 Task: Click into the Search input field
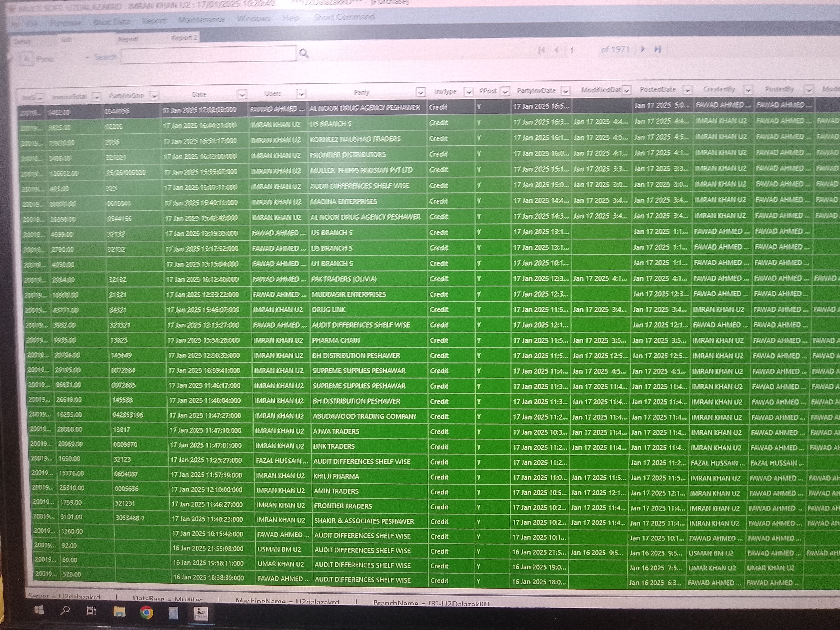click(208, 54)
